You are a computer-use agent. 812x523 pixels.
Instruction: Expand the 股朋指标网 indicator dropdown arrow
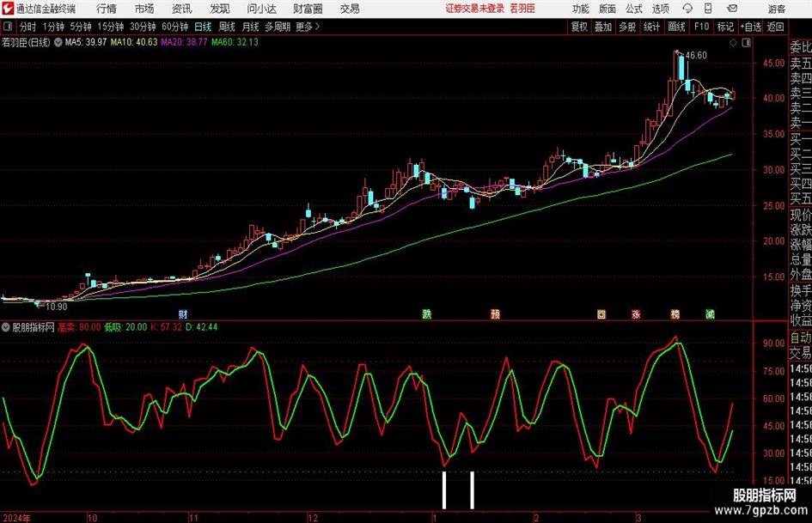tap(6, 327)
